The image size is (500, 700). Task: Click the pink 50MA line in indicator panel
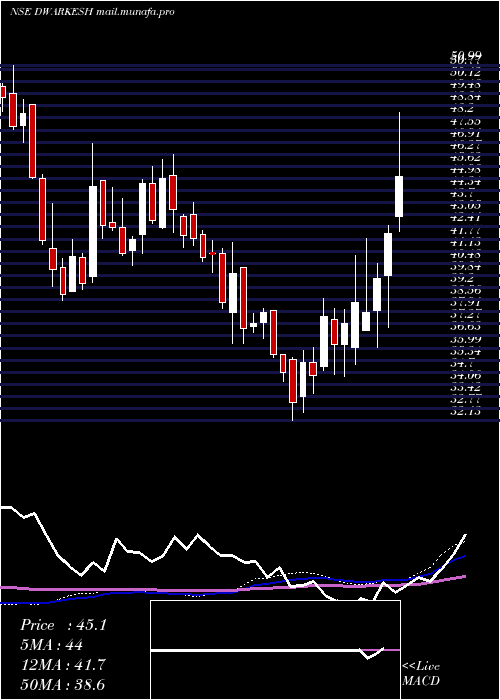[232, 589]
